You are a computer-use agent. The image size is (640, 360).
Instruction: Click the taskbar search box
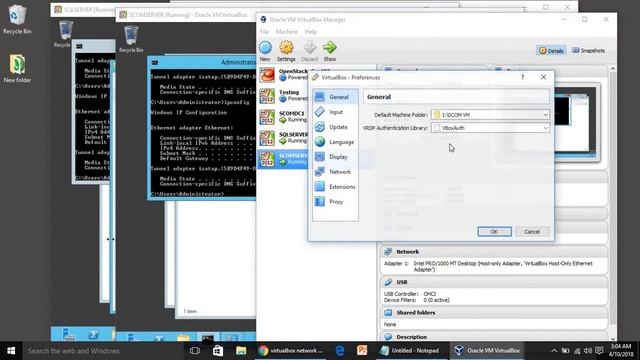(x=102, y=351)
